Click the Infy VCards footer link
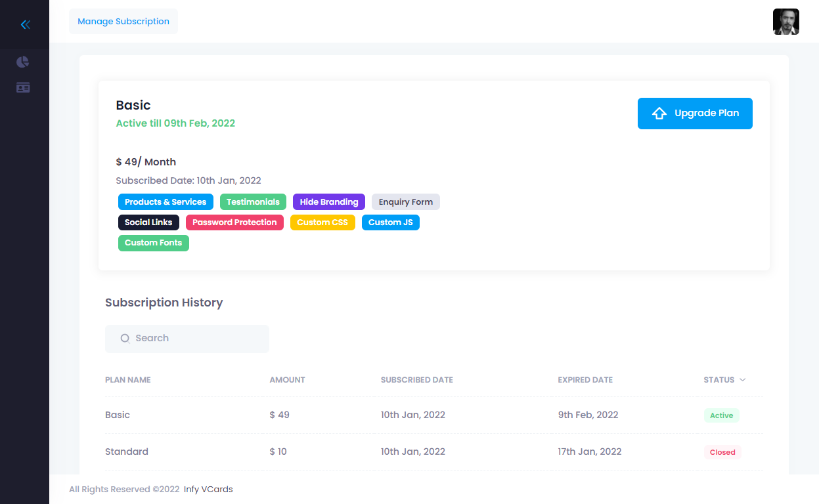 pyautogui.click(x=208, y=490)
